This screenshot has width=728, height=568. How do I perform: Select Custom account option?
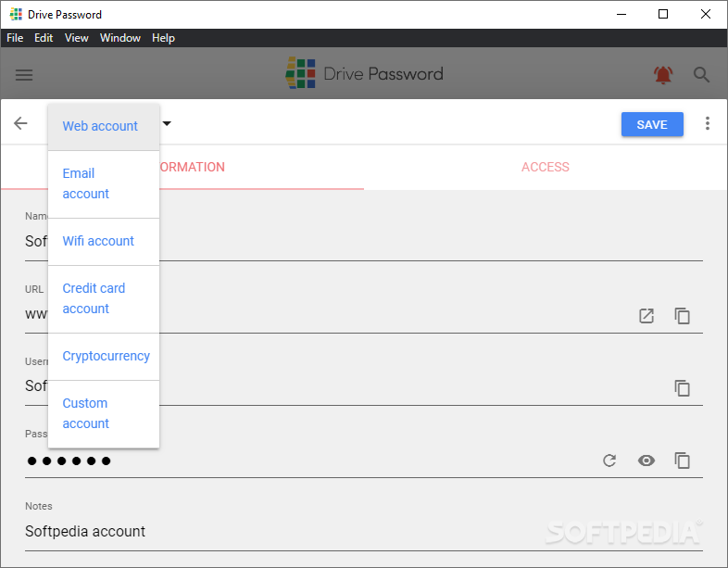(x=104, y=413)
